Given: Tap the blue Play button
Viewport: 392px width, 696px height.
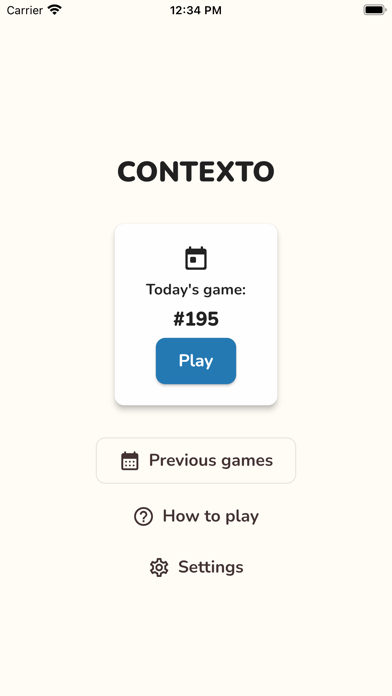Looking at the screenshot, I should coord(196,361).
